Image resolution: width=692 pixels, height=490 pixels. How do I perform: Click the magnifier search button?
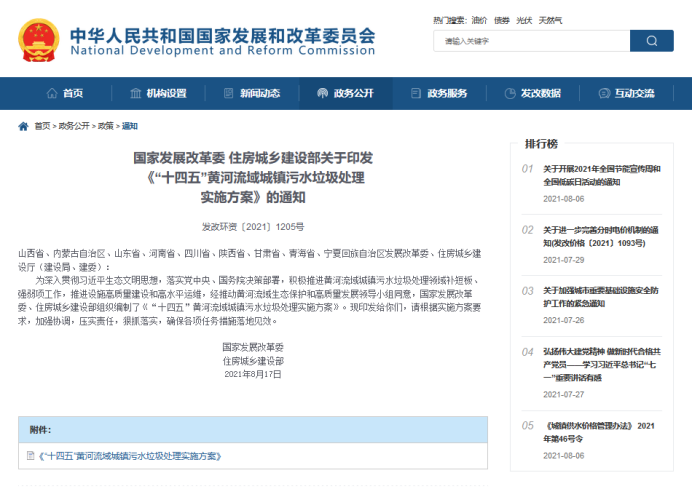pos(651,41)
